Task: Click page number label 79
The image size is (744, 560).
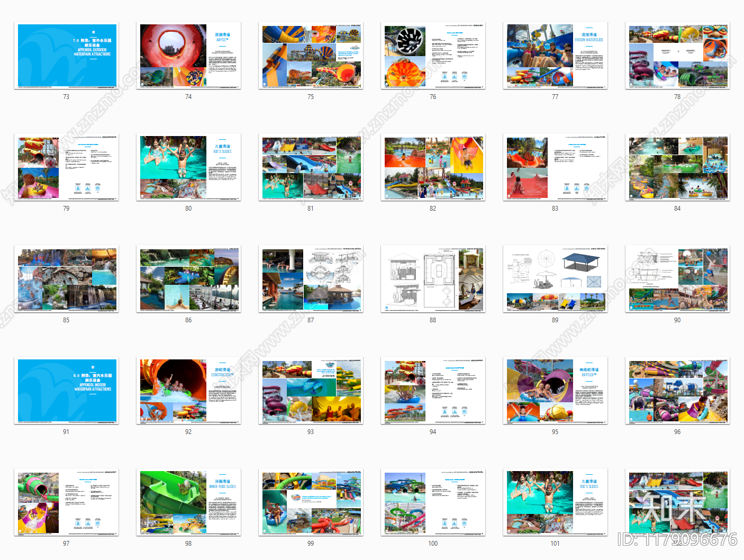Action: click(66, 209)
